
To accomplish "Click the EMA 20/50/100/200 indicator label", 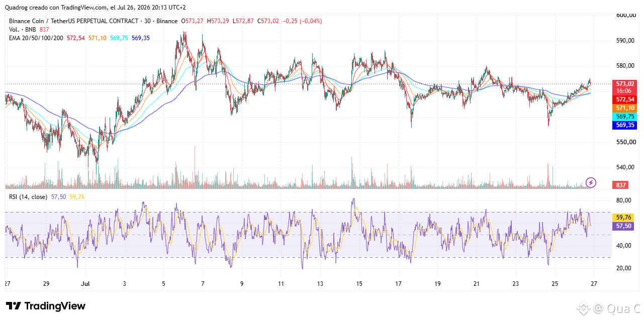I will (x=36, y=38).
